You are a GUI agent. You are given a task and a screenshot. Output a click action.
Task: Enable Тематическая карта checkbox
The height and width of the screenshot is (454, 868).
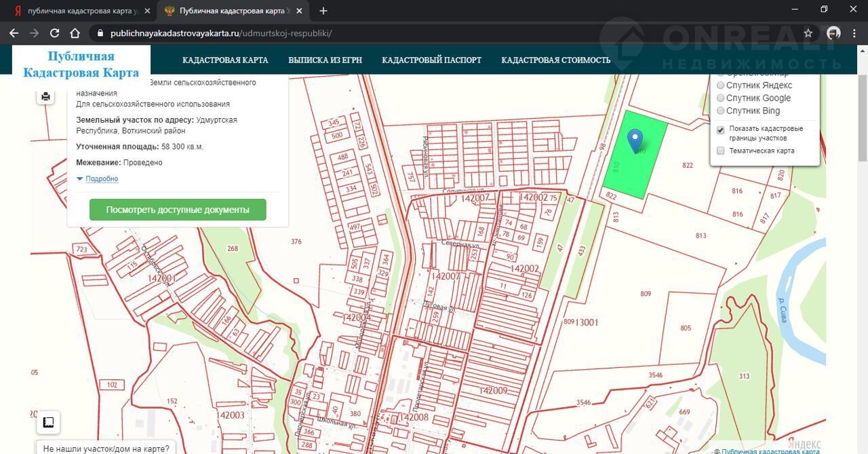pos(721,151)
